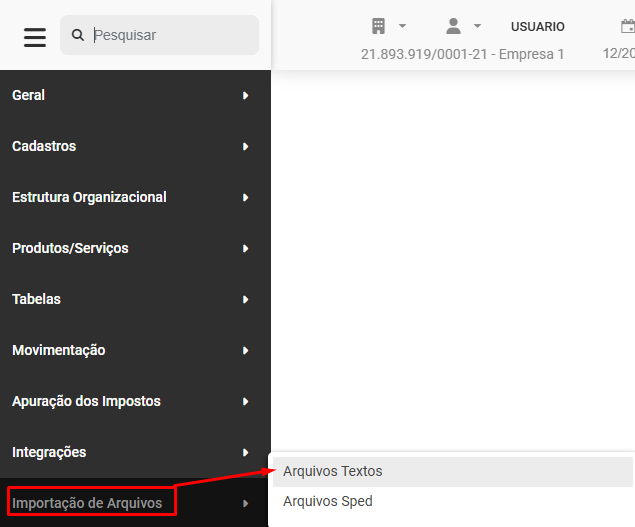The width and height of the screenshot is (635, 527).
Task: Click the search magnifier icon
Action: click(x=78, y=35)
